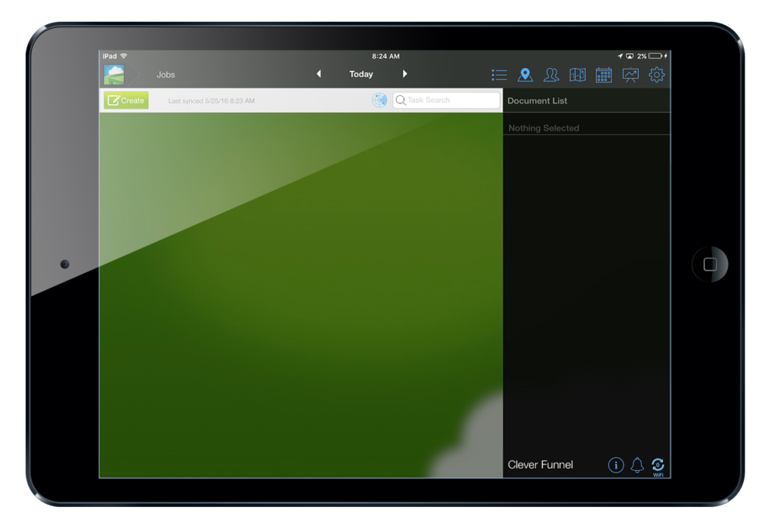Tap the WiFi sync refresh icon

pyautogui.click(x=658, y=466)
